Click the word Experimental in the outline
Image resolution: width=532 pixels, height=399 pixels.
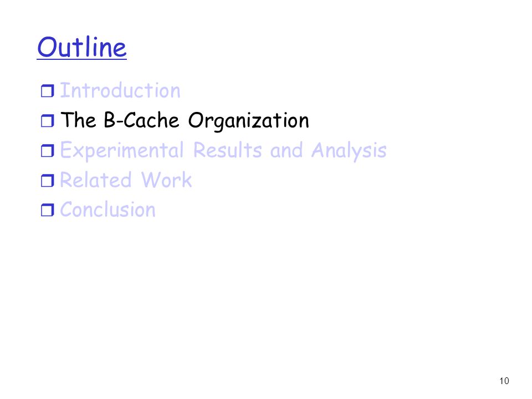click(x=122, y=151)
